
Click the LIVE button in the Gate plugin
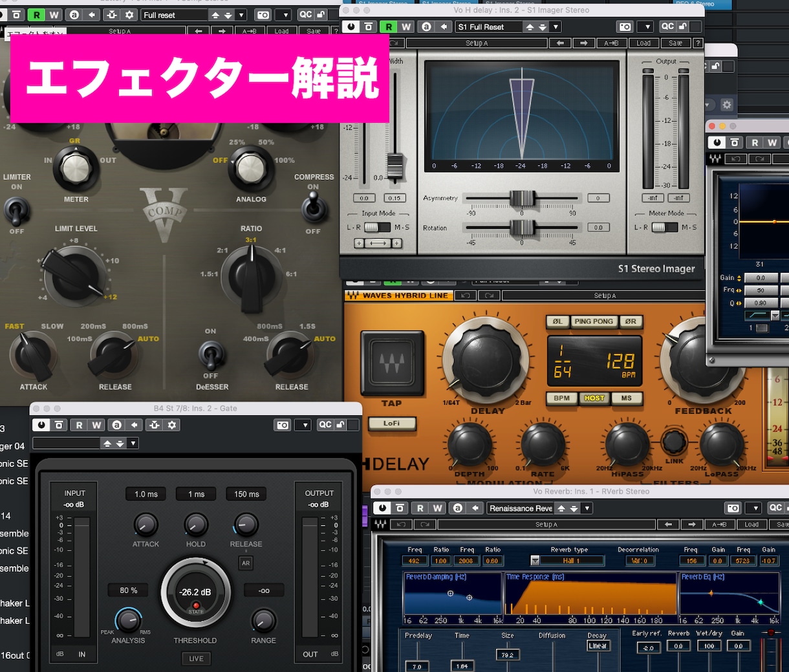click(196, 658)
